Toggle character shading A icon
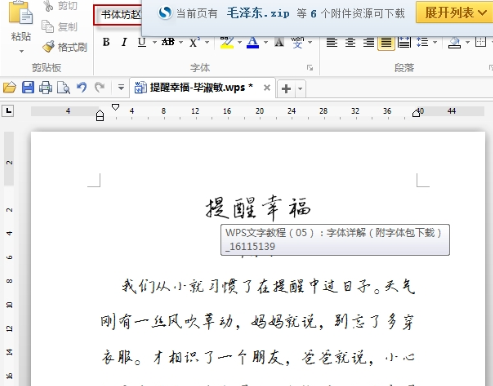 279,42
